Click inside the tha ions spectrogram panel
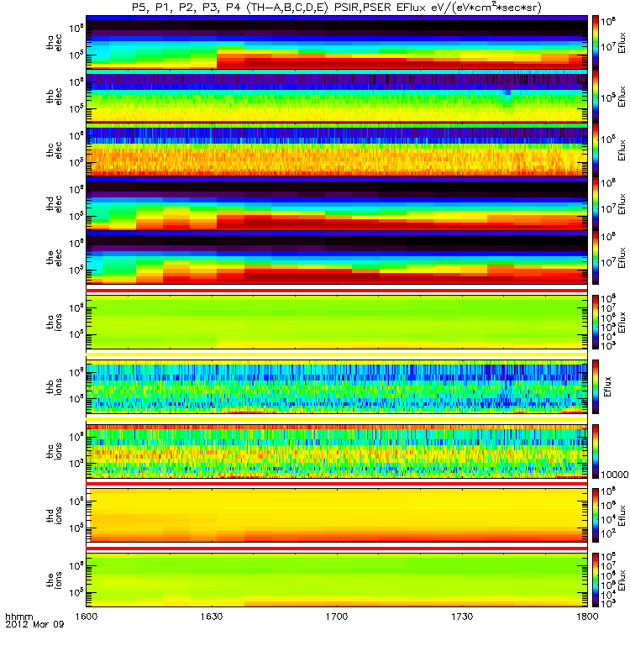This screenshot has width=630, height=672. coord(337,323)
